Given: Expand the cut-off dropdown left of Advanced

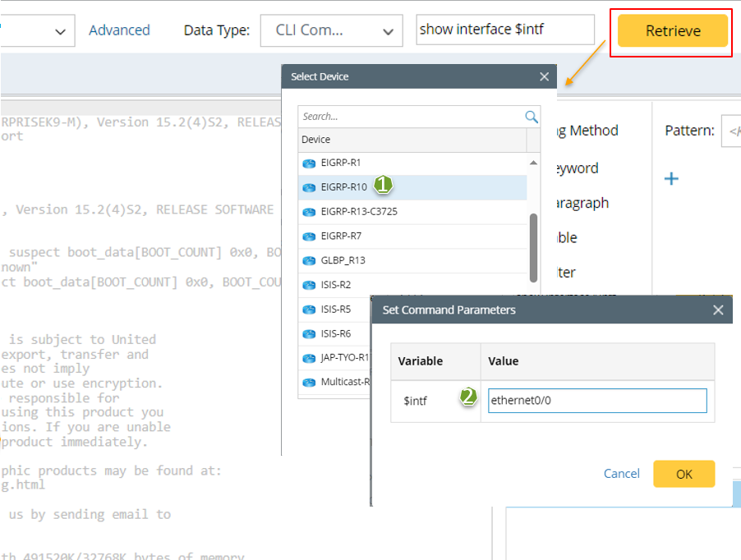Looking at the screenshot, I should click(x=38, y=30).
